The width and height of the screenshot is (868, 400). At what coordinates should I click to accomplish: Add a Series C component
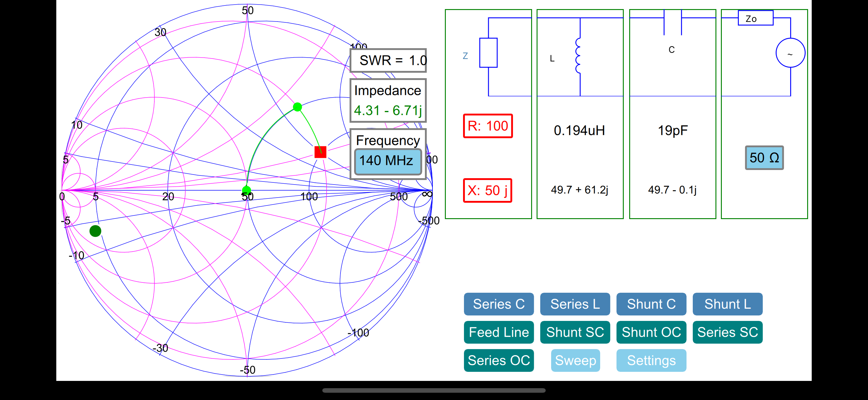pyautogui.click(x=499, y=304)
